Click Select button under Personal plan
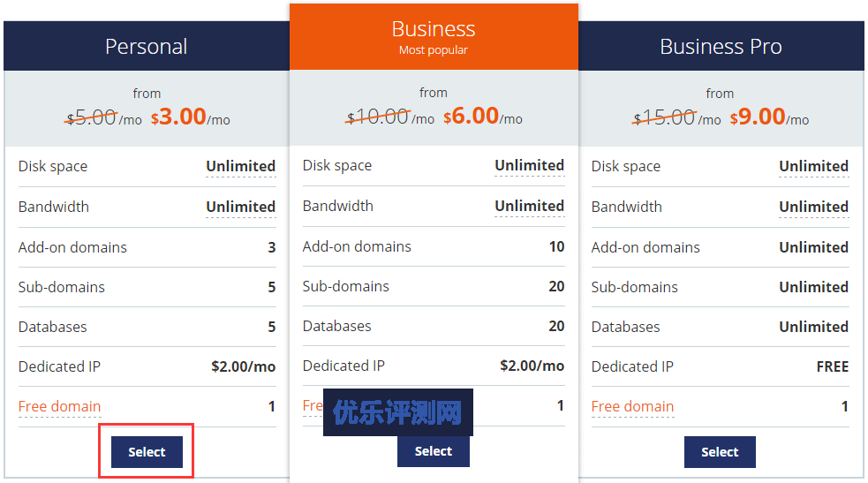The width and height of the screenshot is (868, 483). [x=147, y=452]
